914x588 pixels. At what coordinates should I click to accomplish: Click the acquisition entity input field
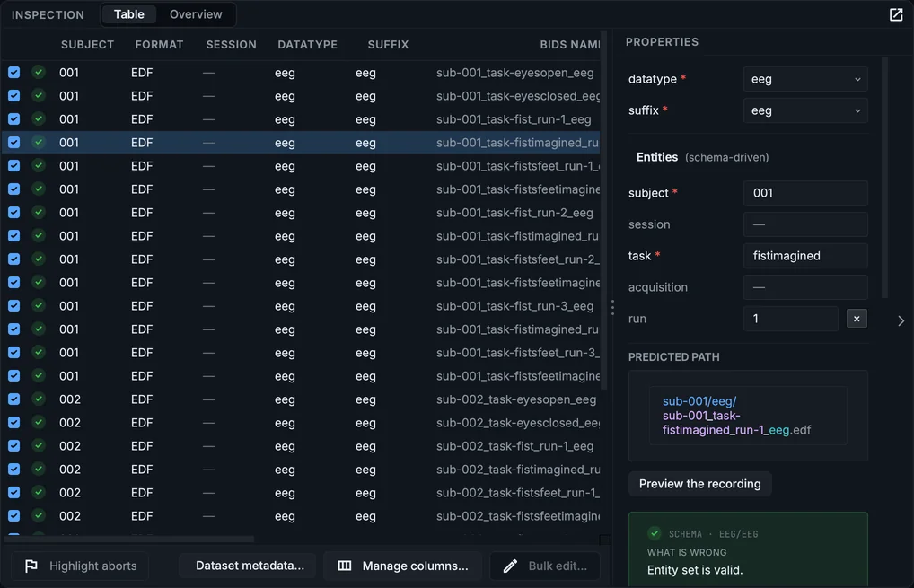805,287
